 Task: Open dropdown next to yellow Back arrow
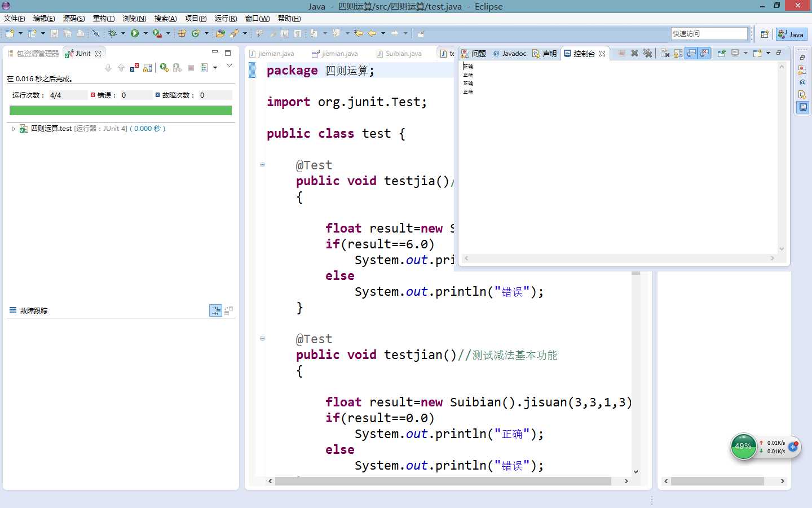[x=383, y=33]
